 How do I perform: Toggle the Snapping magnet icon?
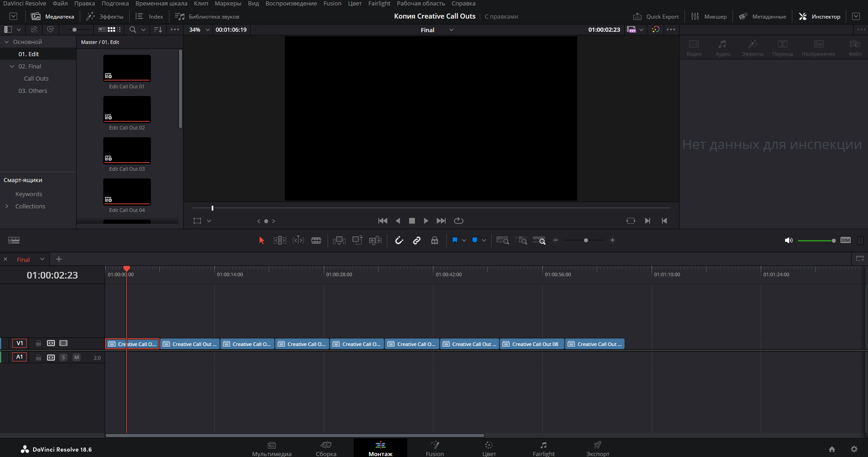(399, 241)
